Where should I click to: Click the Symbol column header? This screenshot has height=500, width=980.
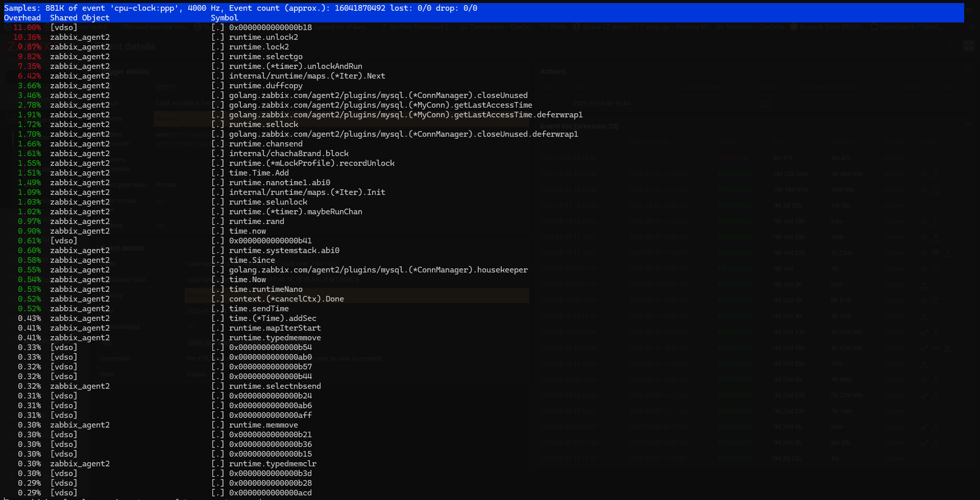tap(224, 18)
